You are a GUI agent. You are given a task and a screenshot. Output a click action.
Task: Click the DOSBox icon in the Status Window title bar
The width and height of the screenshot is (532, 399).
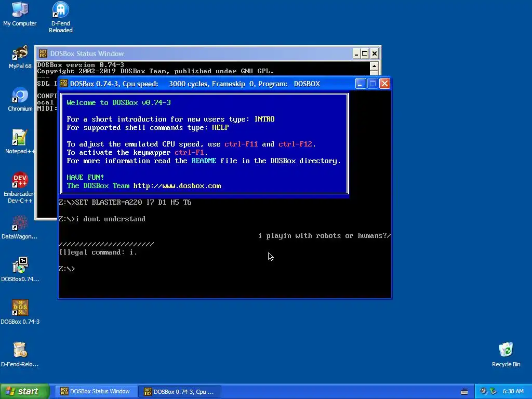point(43,54)
